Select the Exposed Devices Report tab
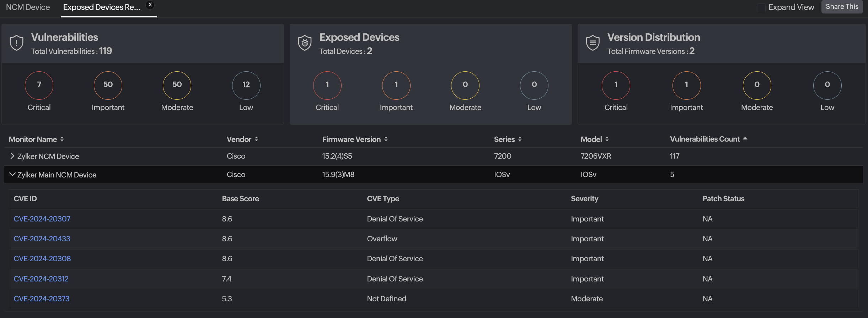868x318 pixels. point(101,7)
